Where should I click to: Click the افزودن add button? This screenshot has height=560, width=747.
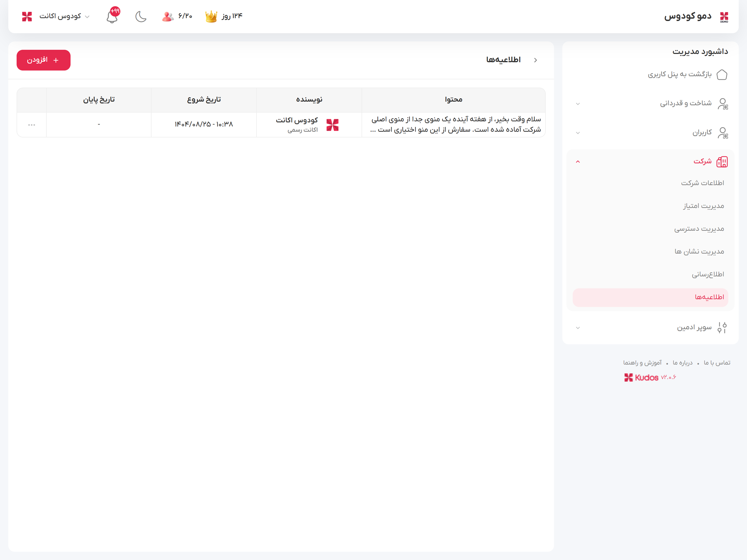44,60
